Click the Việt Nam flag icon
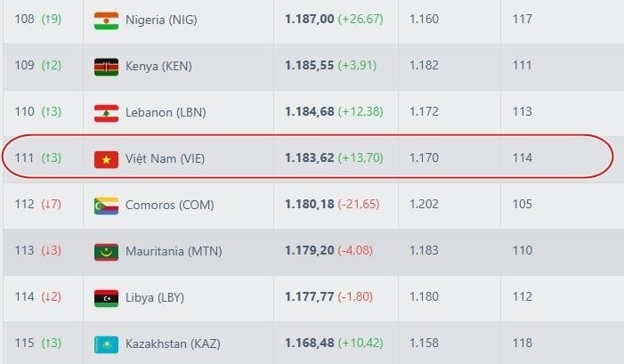 point(106,158)
